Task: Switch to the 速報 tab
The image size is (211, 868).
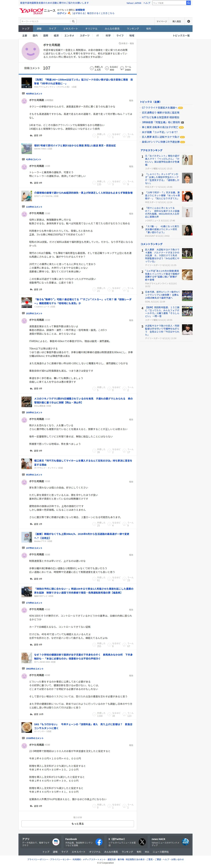Action: (x=39, y=29)
